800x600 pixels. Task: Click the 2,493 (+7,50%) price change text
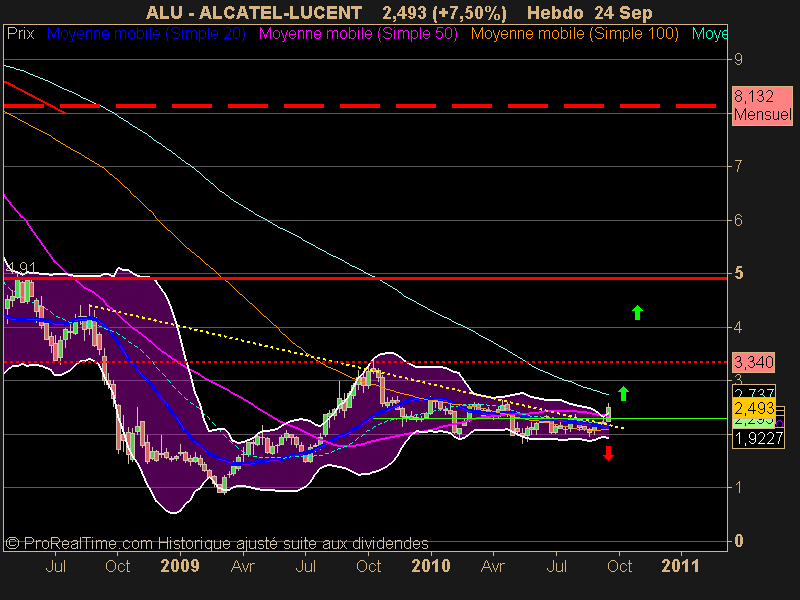click(444, 13)
